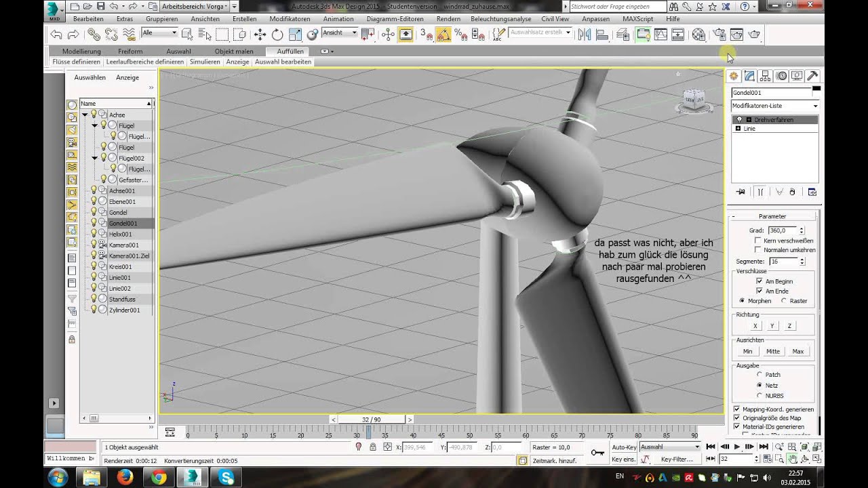Viewport: 868px width, 488px height.
Task: Click the Key-Filter button
Action: tap(676, 460)
